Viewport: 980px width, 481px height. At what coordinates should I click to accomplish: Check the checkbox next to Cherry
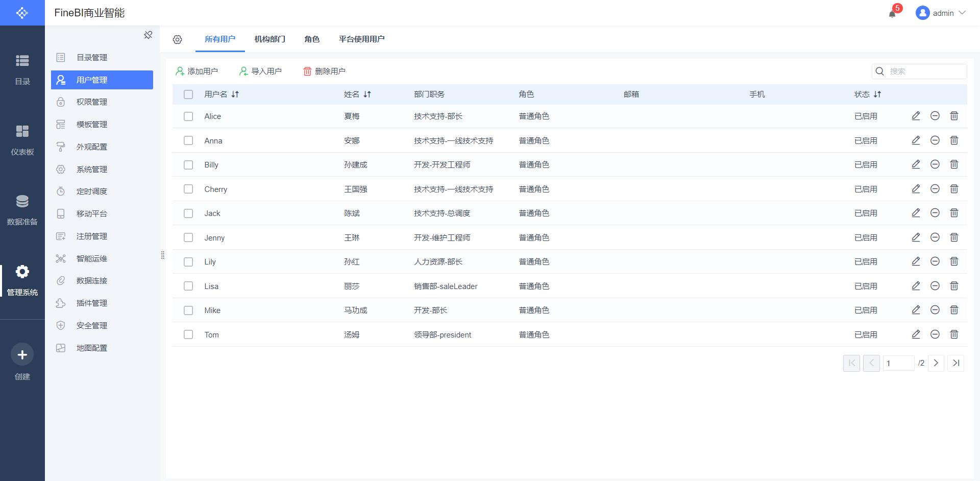tap(188, 188)
